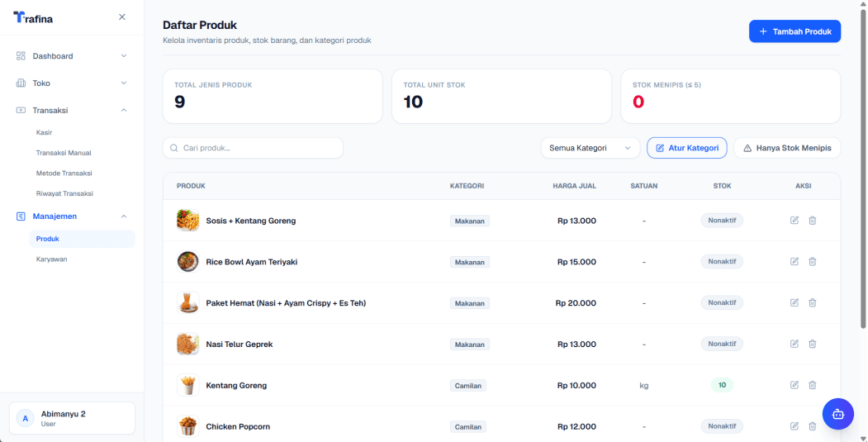
Task: Delete the Rice Bowl Ayam Teriyaki product
Action: tap(812, 261)
